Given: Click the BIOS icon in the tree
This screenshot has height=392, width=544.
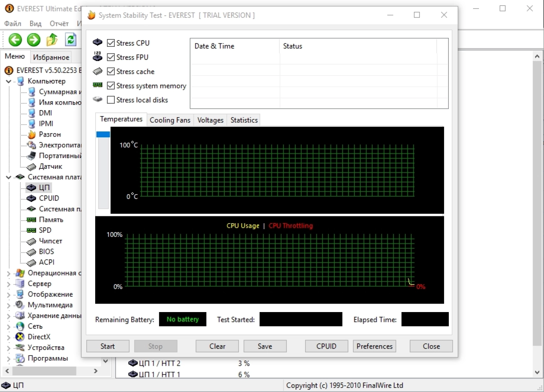Looking at the screenshot, I should click(x=31, y=252).
